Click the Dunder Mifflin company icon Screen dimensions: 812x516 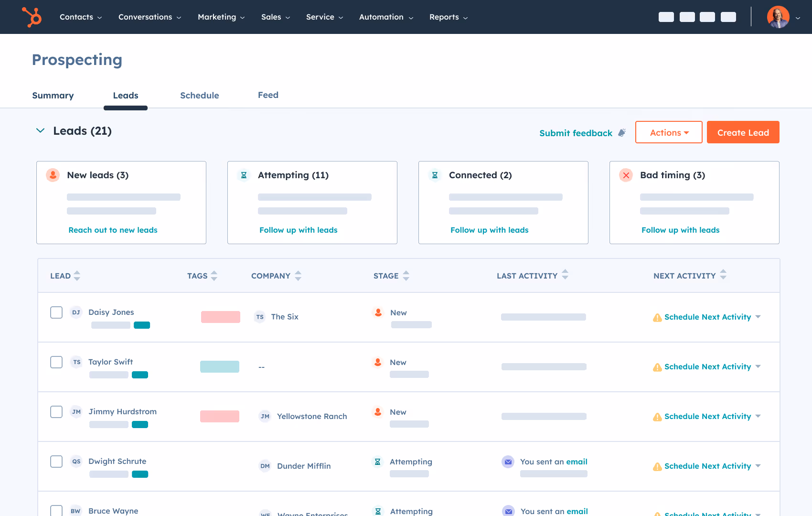click(x=265, y=466)
